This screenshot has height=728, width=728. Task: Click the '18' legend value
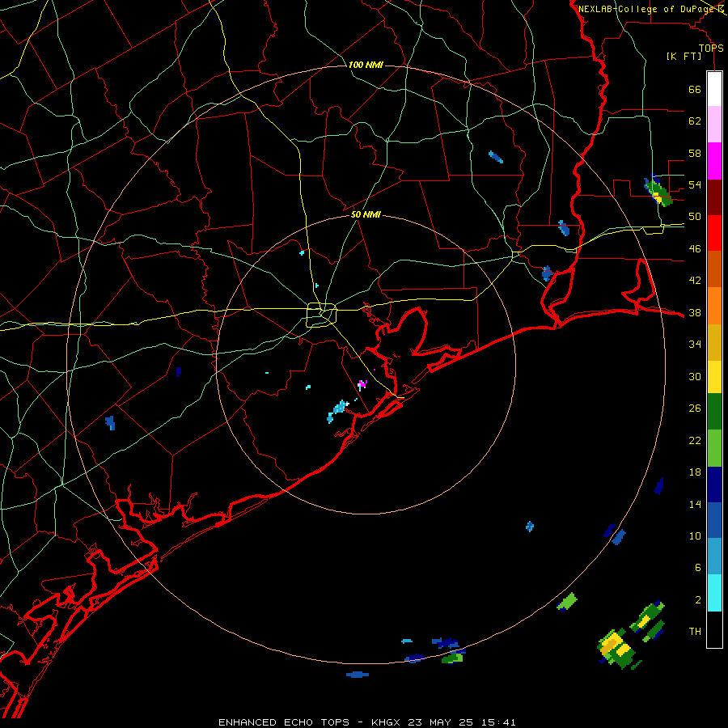click(x=695, y=472)
